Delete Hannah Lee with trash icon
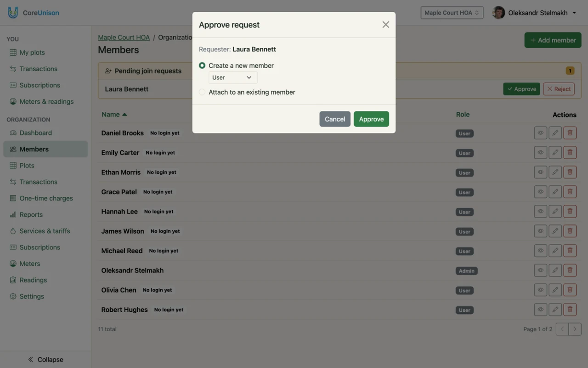Screen dimensions: 588x368 (570, 212)
